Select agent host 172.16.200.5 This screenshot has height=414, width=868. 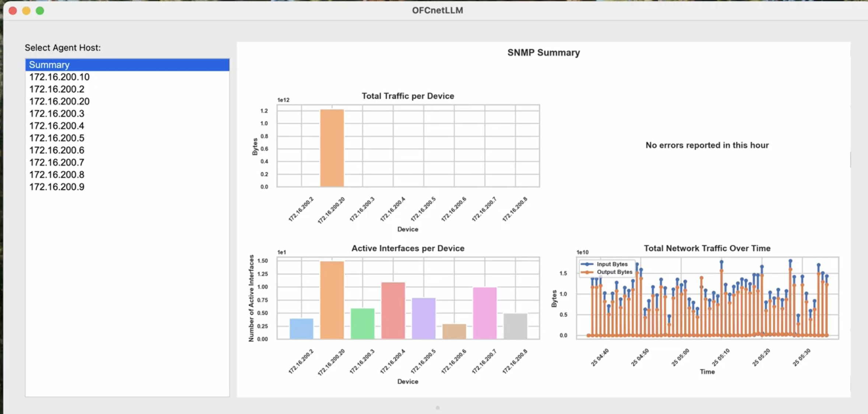tap(57, 138)
